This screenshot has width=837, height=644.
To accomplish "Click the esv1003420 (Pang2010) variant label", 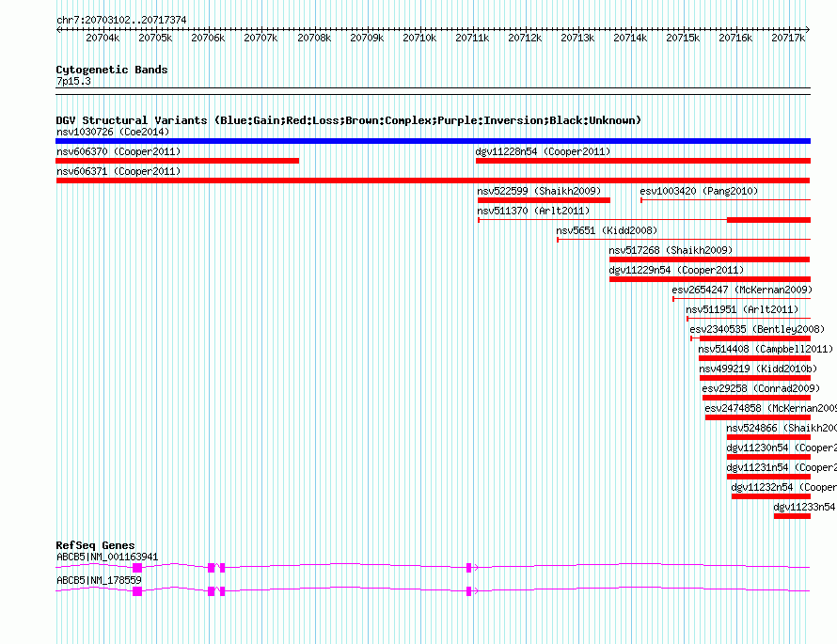I will (x=699, y=191).
